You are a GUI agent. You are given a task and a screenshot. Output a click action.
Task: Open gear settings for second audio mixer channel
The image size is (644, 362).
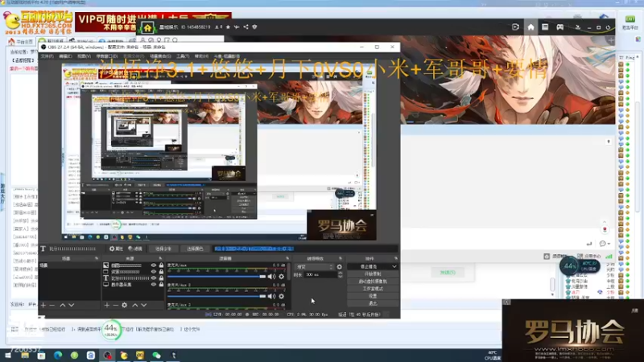[x=281, y=296]
